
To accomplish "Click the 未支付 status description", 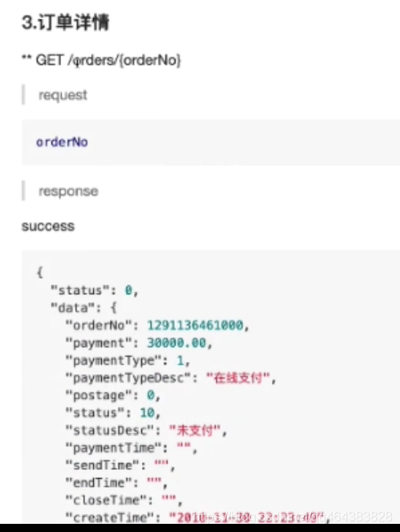I will 194,430.
